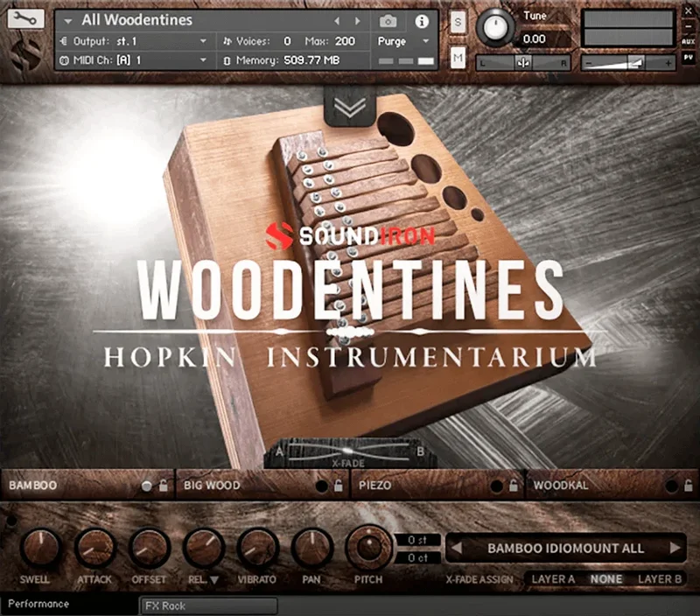
Task: Select previous preset with left arrow
Action: pyautogui.click(x=456, y=548)
